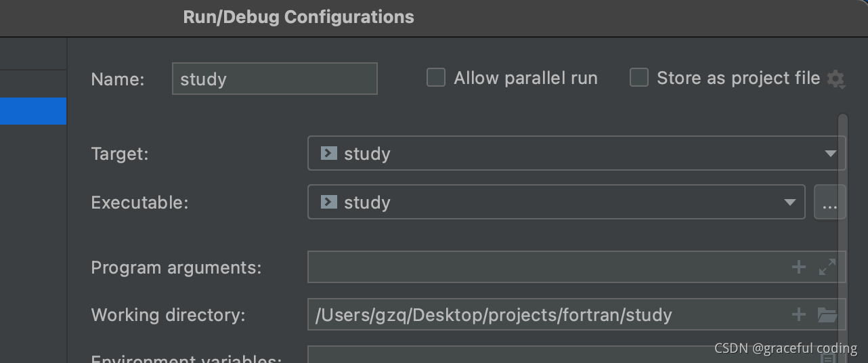
Task: Toggle Store as project file checkbox
Action: [639, 78]
